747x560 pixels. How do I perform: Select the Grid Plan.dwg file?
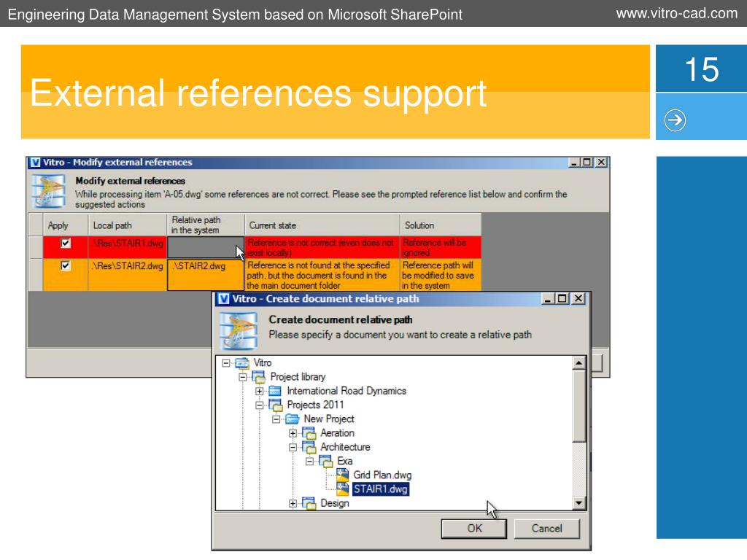click(382, 475)
